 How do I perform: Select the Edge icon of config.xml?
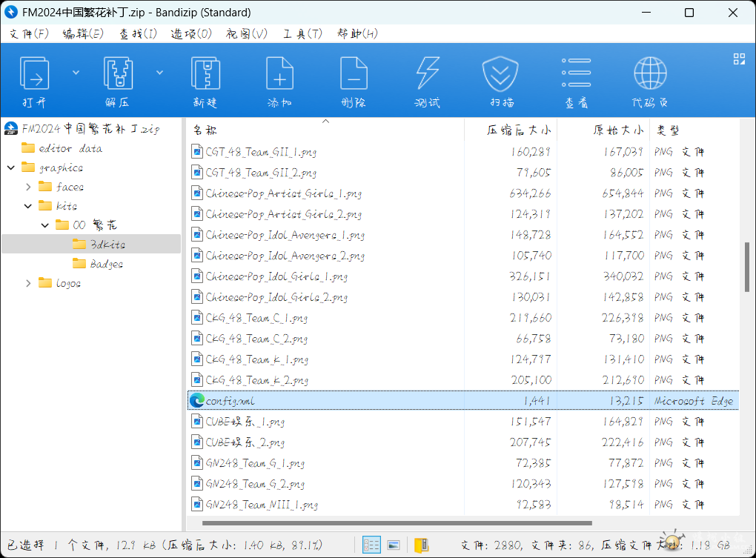click(x=196, y=400)
